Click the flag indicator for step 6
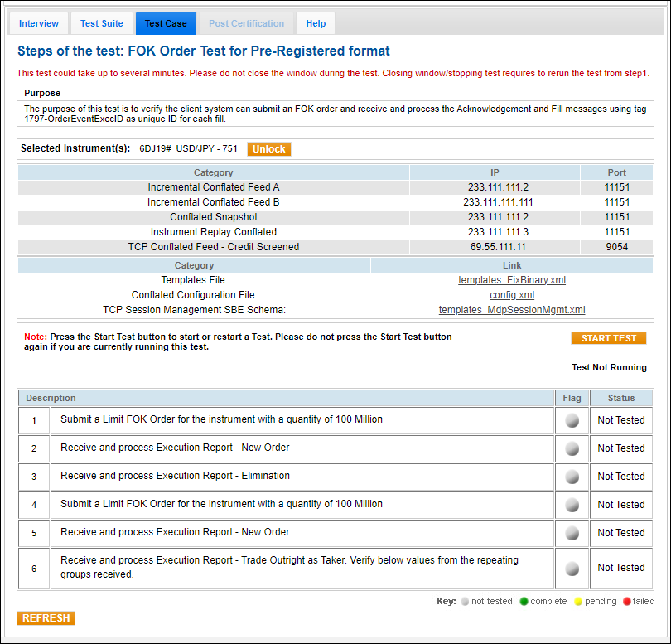 click(x=572, y=569)
